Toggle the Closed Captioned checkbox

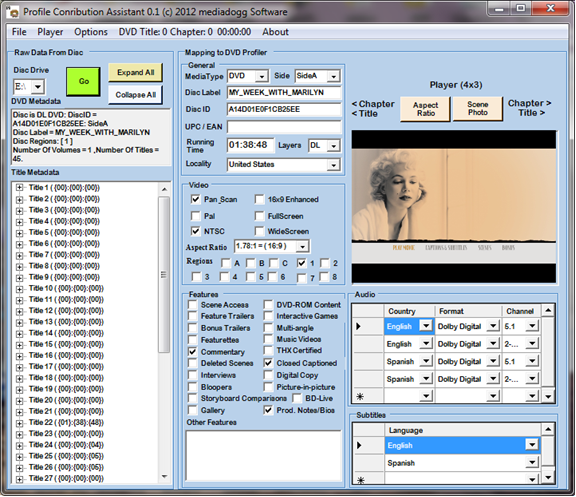(268, 363)
